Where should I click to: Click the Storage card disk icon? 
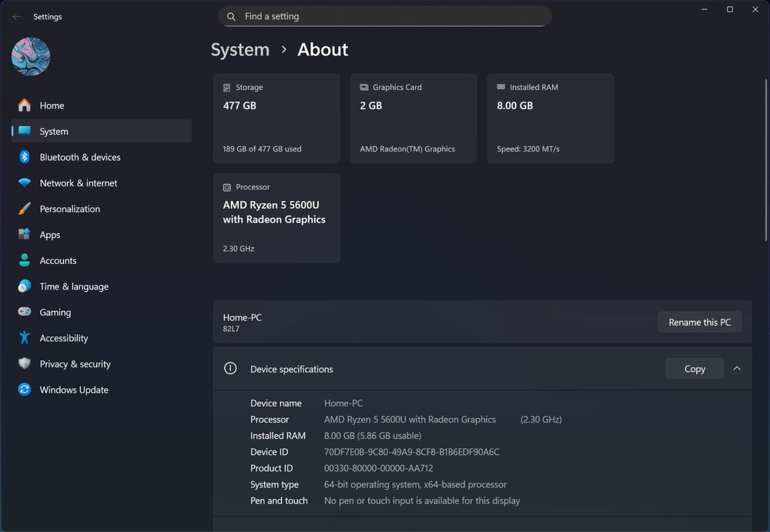tap(226, 88)
